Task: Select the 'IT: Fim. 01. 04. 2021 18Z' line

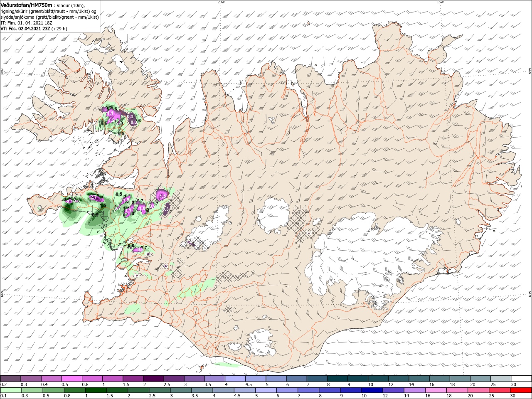Action: click(x=26, y=23)
